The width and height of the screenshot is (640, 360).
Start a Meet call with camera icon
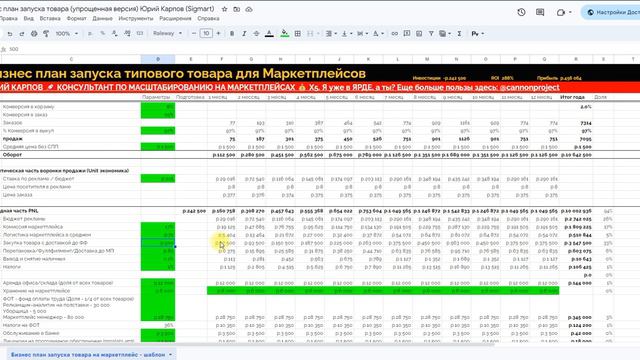[x=560, y=12]
